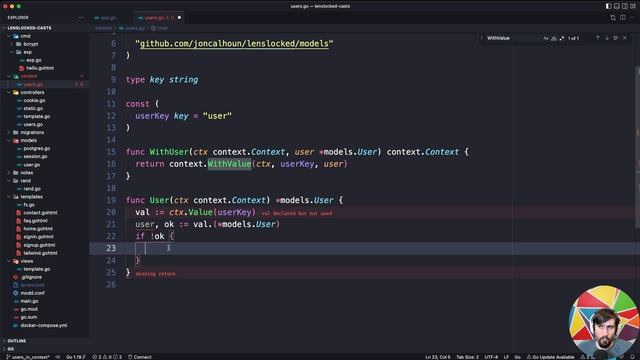This screenshot has height=360, width=640.
Task: Go to next match arrow in find widget
Action: point(607,38)
